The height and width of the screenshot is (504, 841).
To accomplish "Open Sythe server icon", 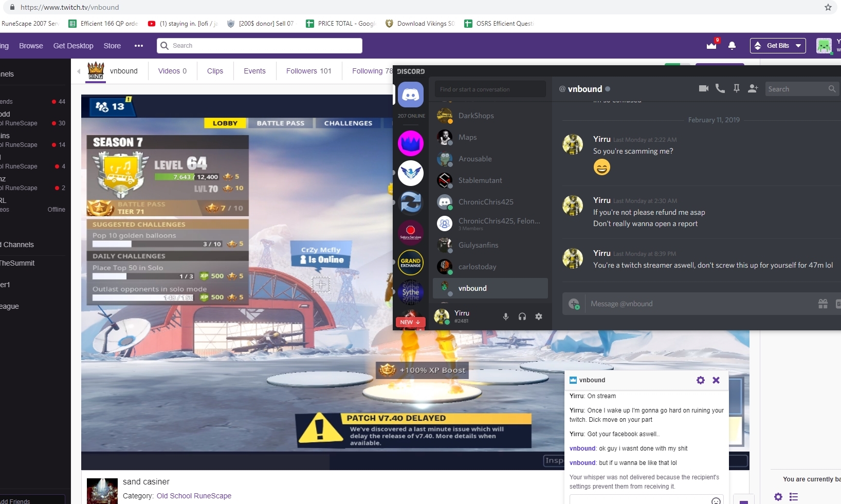I will [410, 292].
